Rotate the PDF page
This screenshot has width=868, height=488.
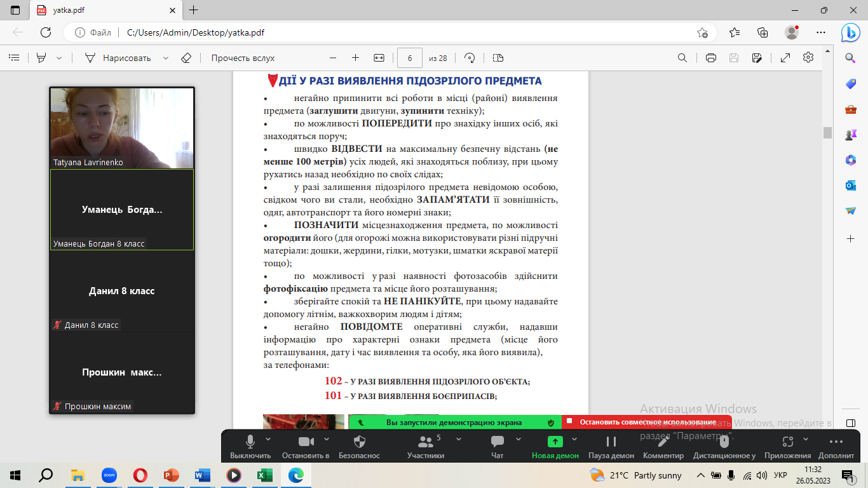pos(470,58)
